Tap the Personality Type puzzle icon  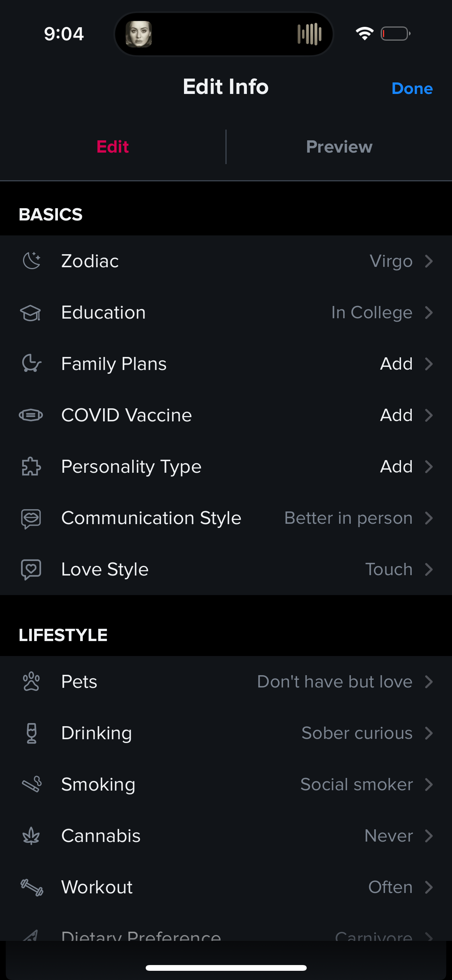click(31, 467)
